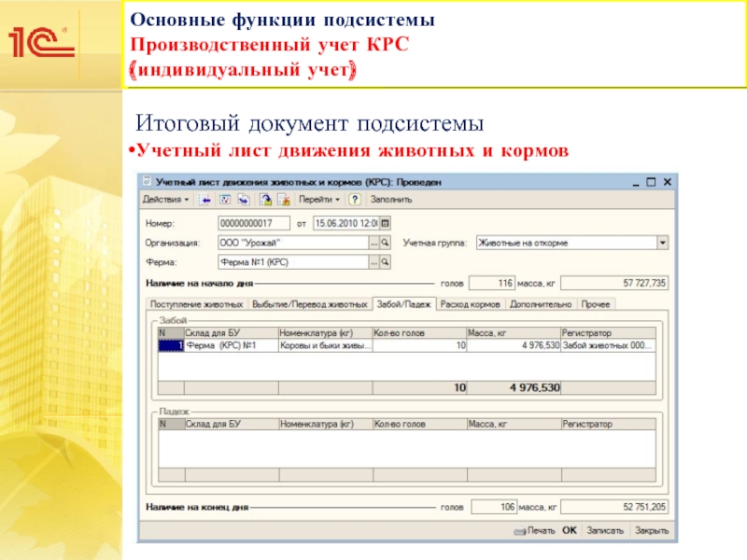Screen dimensions: 747x560
Task: Click the Записать button
Action: pyautogui.click(x=604, y=530)
